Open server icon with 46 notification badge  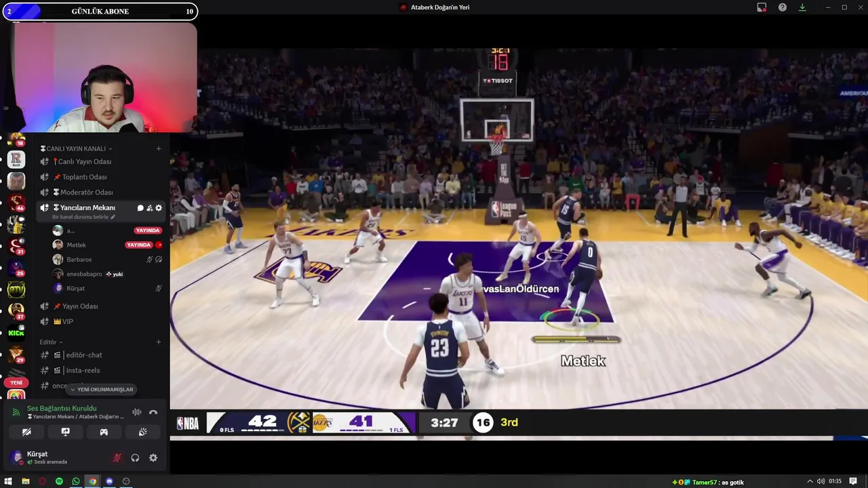click(16, 202)
